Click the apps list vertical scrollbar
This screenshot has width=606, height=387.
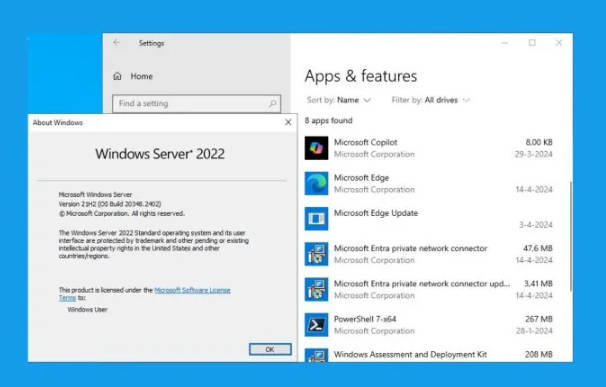(x=571, y=236)
